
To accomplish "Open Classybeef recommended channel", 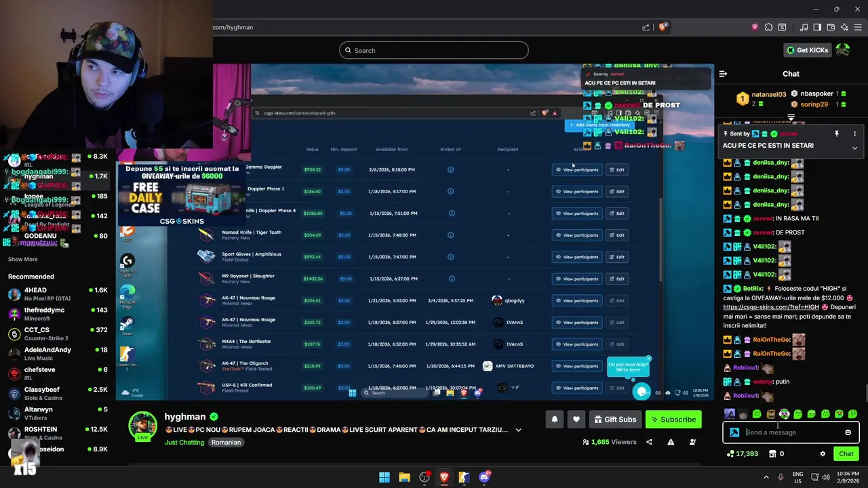I will point(58,393).
